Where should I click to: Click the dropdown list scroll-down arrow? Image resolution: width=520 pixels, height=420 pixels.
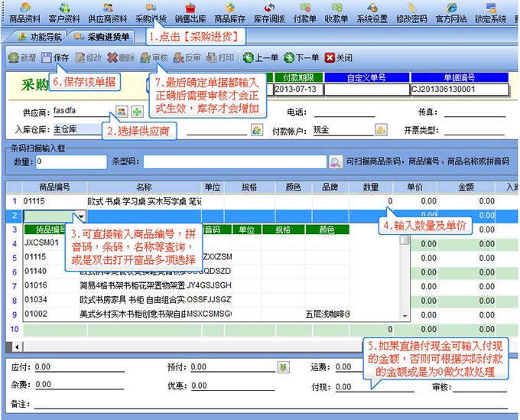pyautogui.click(x=405, y=316)
